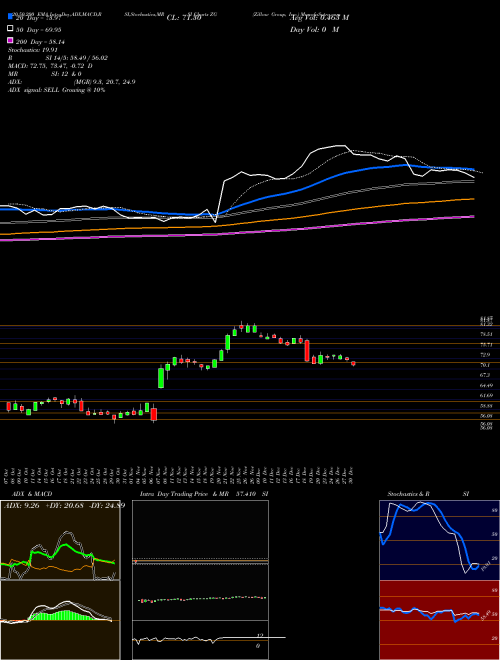
Task: Click the 'Day Vol: 0 M' readout
Action: tap(314, 29)
